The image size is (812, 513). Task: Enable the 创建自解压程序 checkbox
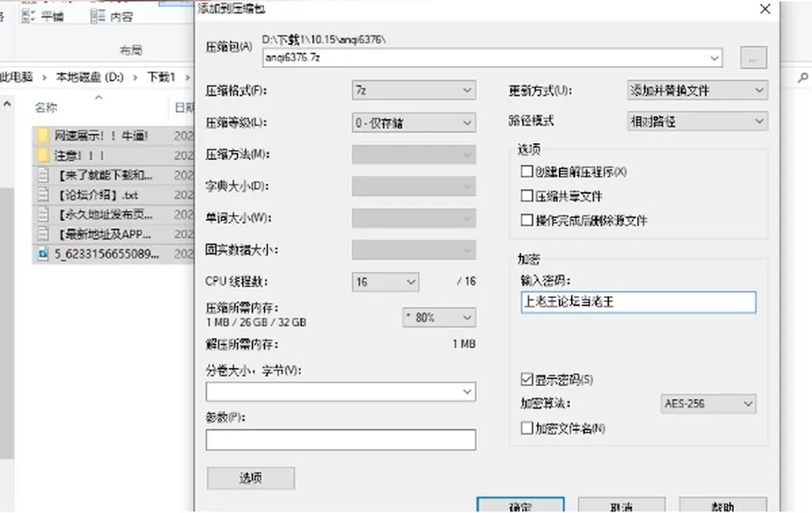[x=527, y=172]
